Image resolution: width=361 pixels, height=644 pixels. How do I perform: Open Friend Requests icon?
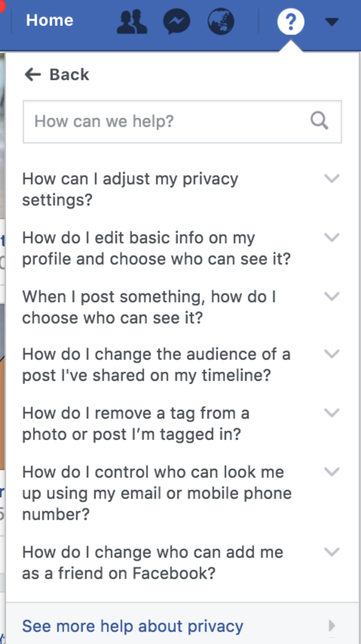coord(132,22)
